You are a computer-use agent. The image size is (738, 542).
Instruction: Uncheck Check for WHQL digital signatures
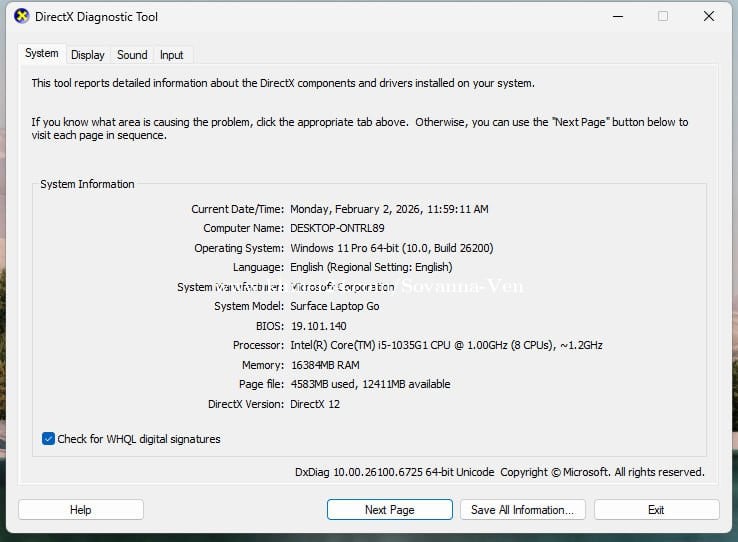tap(49, 439)
